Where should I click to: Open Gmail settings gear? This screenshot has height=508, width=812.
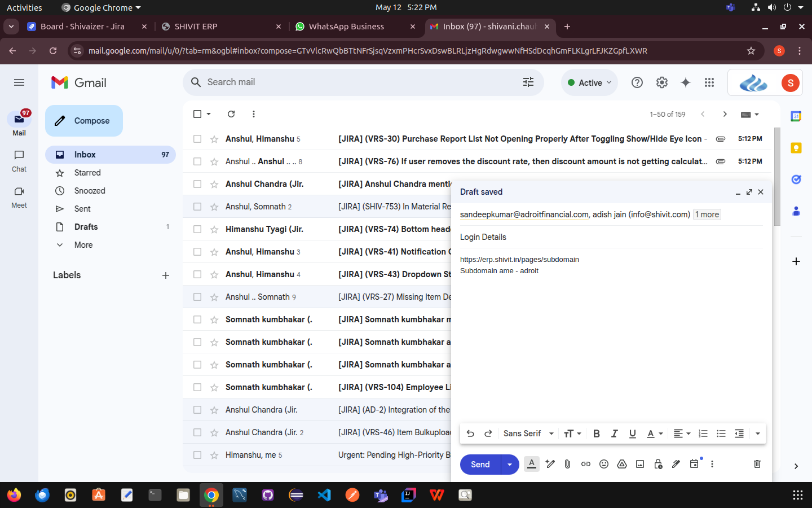point(661,82)
